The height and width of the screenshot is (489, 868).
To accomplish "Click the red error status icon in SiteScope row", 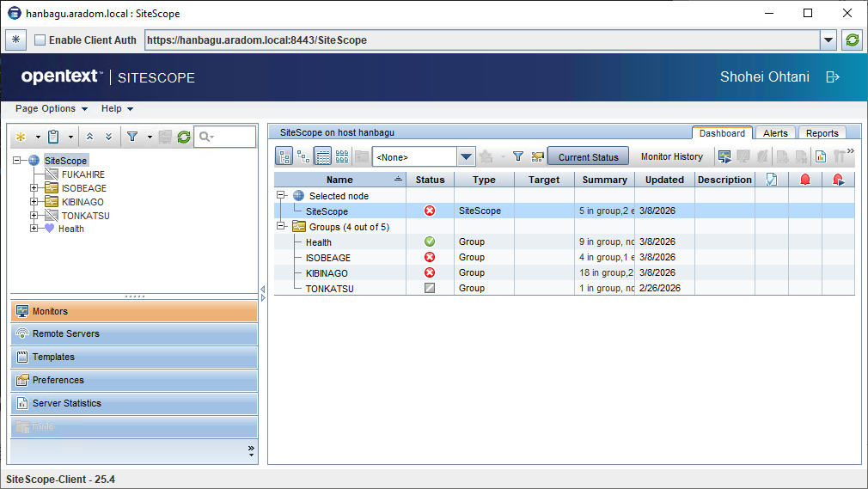I will [x=430, y=211].
